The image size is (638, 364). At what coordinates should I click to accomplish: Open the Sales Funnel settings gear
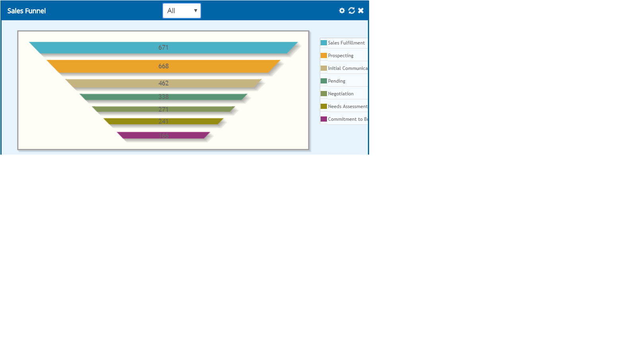pyautogui.click(x=341, y=11)
